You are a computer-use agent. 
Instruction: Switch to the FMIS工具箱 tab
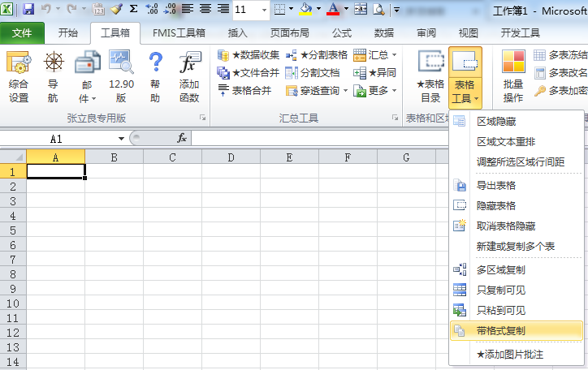coord(179,33)
